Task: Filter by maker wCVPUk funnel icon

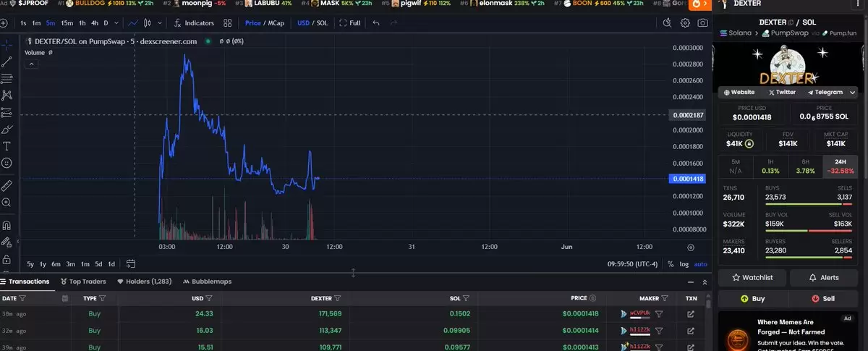Action: [659, 314]
